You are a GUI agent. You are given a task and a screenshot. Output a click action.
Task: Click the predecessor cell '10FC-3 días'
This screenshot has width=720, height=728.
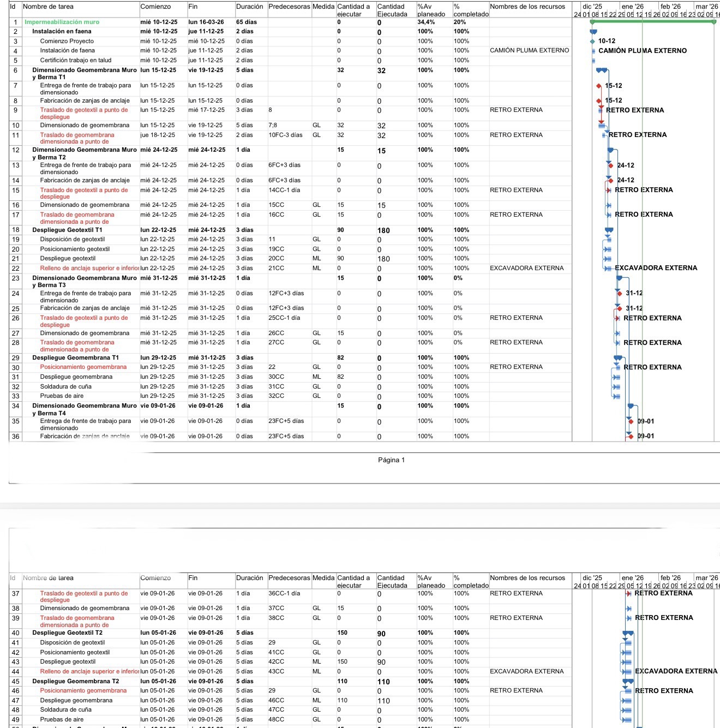[285, 135]
